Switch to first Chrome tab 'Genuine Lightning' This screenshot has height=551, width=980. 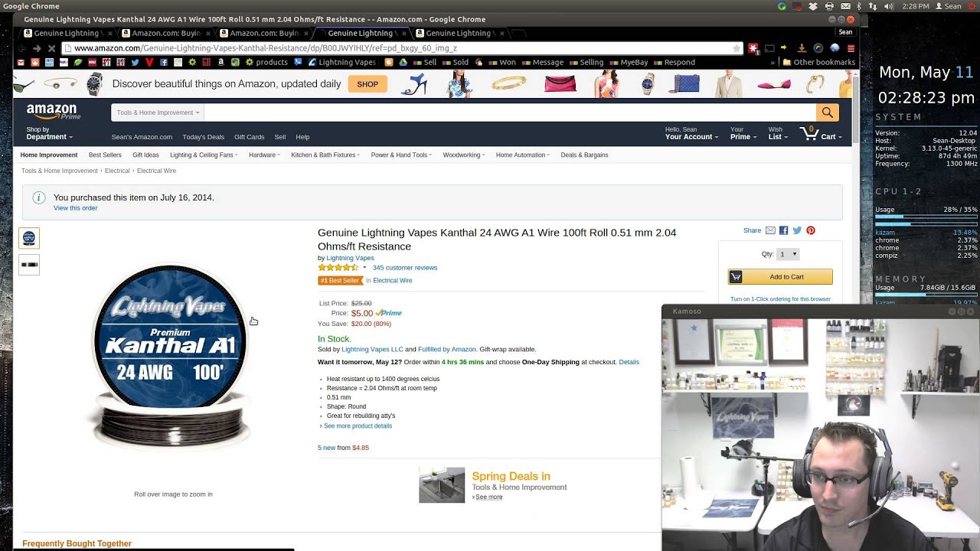click(67, 34)
